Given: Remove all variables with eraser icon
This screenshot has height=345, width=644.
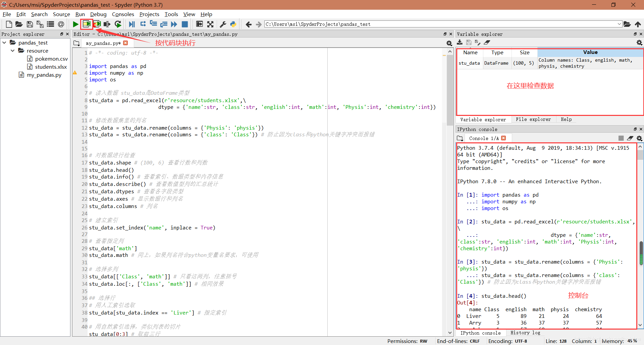Looking at the screenshot, I should coord(487,42).
